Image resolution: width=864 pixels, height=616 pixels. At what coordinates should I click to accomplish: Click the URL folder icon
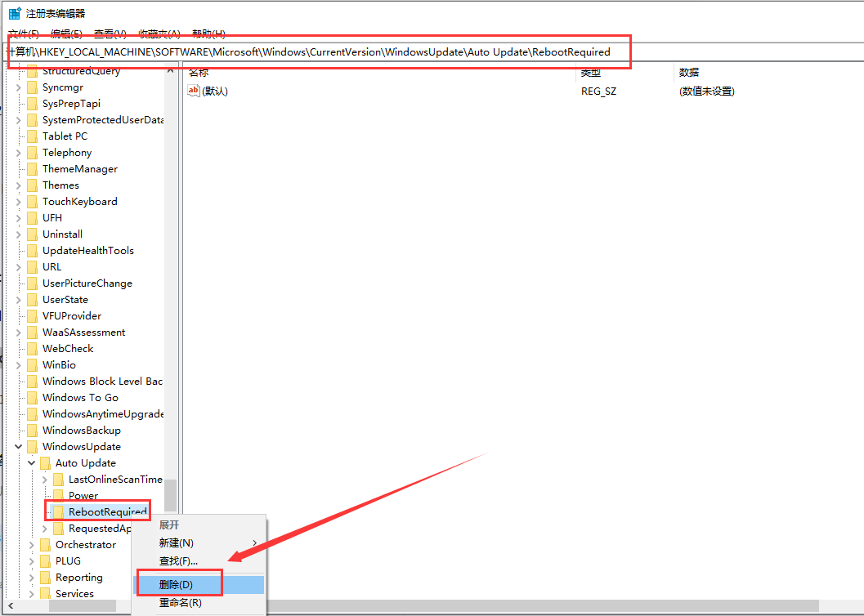(33, 267)
